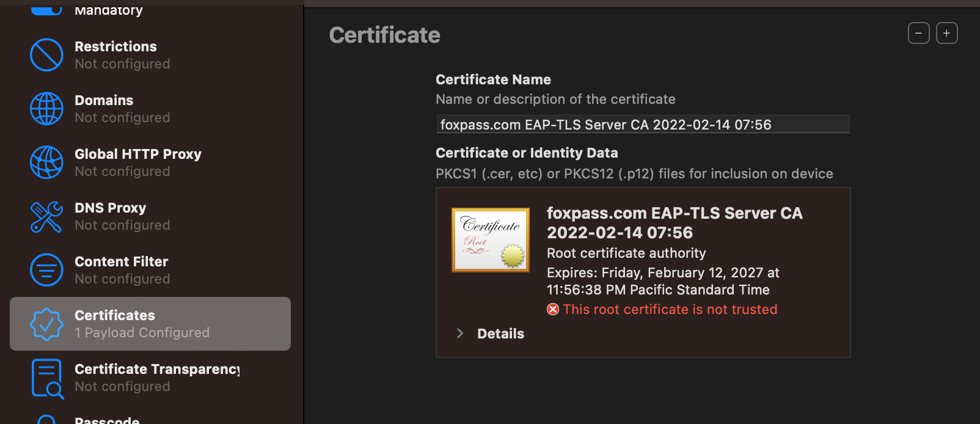The image size is (980, 424).
Task: Add a certificate payload with plus button
Action: pos(946,33)
